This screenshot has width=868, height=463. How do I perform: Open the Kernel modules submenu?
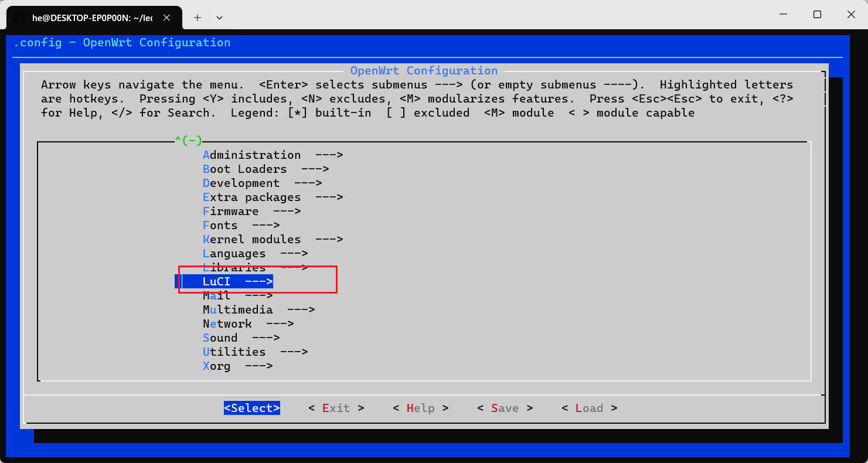tap(273, 240)
